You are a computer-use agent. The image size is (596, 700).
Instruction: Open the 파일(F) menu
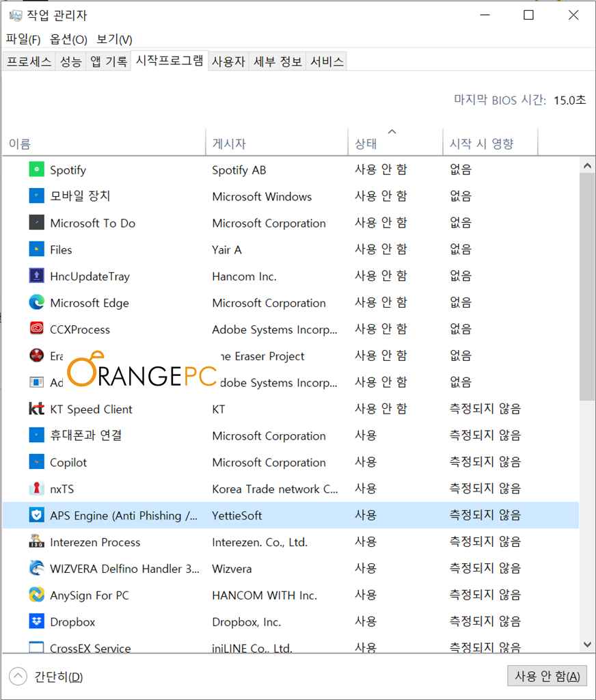click(23, 39)
